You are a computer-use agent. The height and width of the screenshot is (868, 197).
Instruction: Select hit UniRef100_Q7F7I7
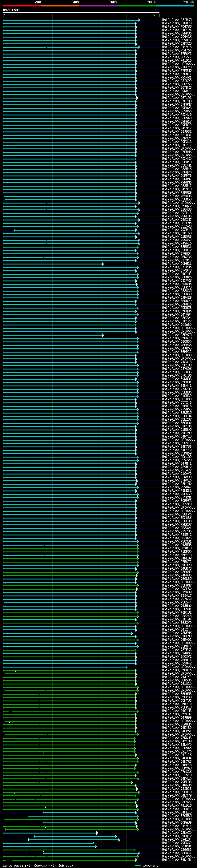click(177, 146)
